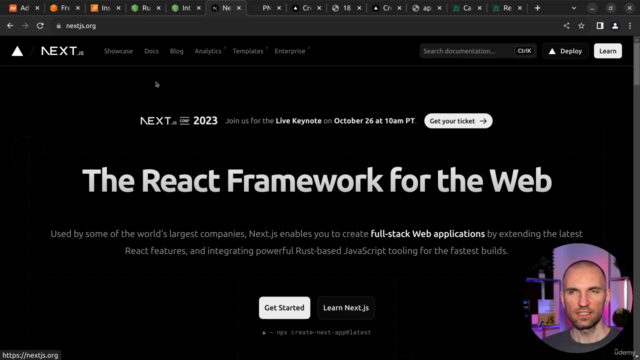Click the 'Live Keynote' text in banner

coord(298,121)
